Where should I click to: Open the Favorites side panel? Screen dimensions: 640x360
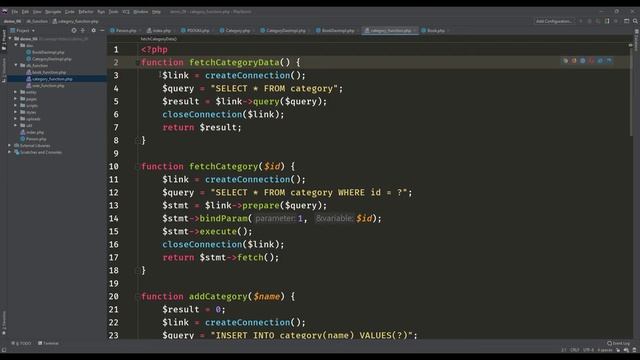4,322
